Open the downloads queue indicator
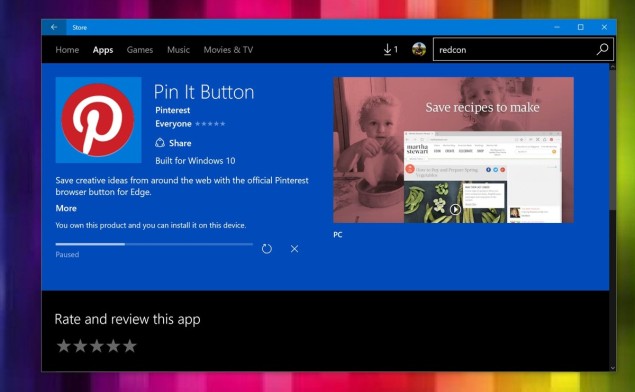The image size is (635, 392). [390, 50]
